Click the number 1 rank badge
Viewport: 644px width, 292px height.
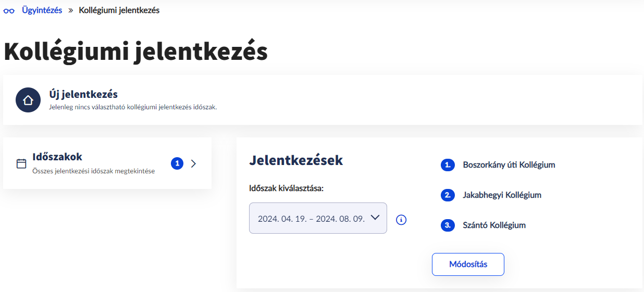pyautogui.click(x=448, y=165)
